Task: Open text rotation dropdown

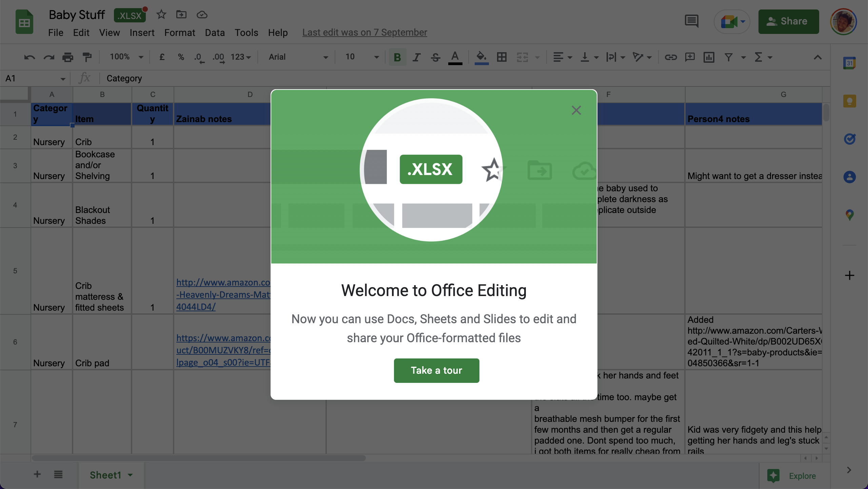Action: tap(642, 57)
